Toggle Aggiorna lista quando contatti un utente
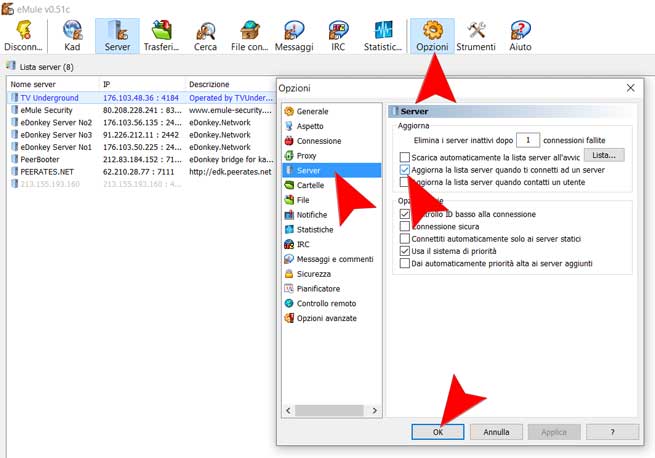This screenshot has width=655, height=458. click(404, 182)
